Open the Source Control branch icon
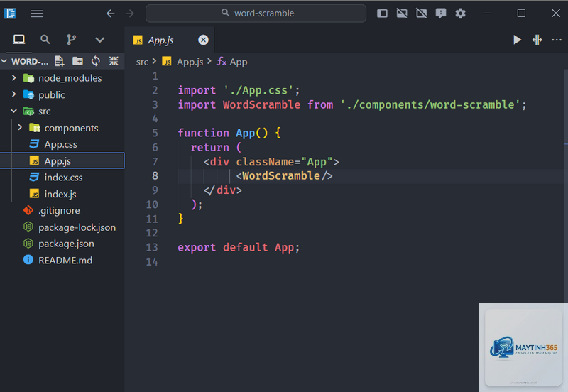The image size is (568, 392). click(72, 39)
